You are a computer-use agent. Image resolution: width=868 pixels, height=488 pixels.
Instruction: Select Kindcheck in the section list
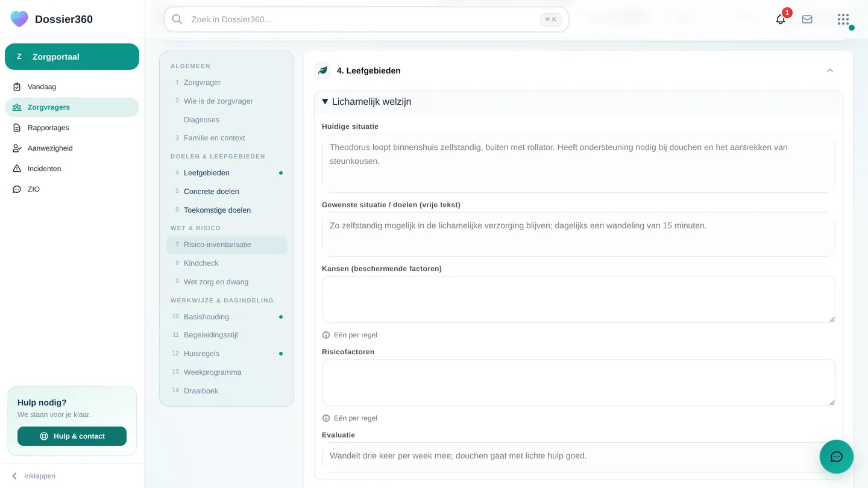coord(227,263)
